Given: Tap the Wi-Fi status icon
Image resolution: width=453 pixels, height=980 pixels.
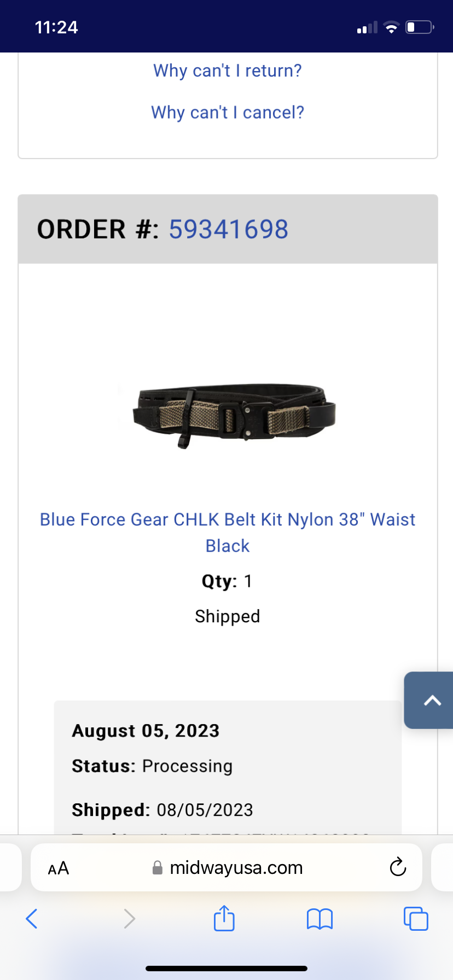Looking at the screenshot, I should tap(391, 27).
